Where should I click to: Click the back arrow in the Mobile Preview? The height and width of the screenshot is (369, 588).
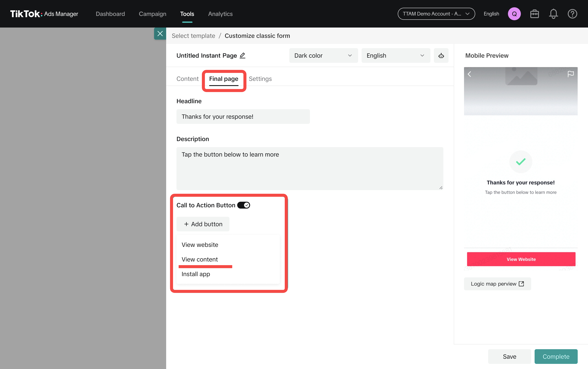(469, 74)
